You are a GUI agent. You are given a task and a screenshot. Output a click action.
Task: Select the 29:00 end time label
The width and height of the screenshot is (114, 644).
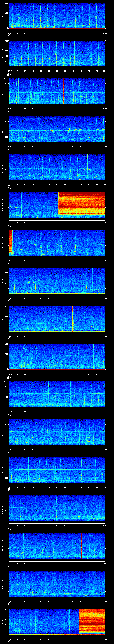[x=105, y=487]
